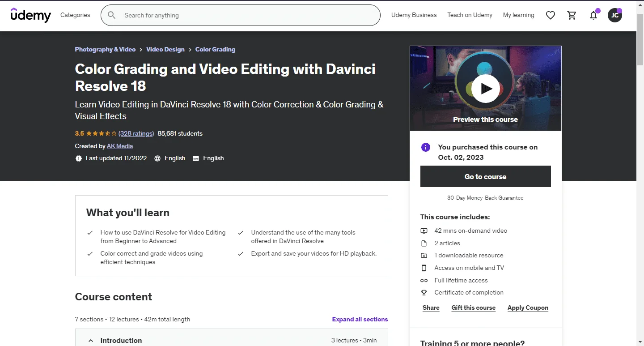This screenshot has height=346, width=644.
Task: Open the shopping cart icon
Action: click(572, 15)
